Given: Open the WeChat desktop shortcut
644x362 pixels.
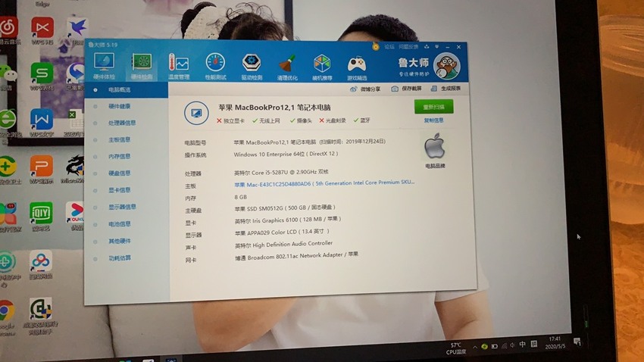Looking at the screenshot, I should pyautogui.click(x=8, y=77).
